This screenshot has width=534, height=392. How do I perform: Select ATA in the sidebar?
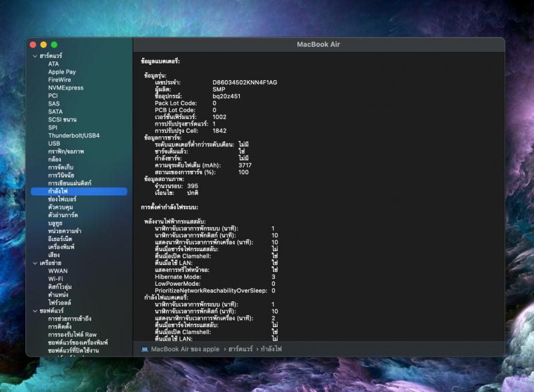[x=53, y=63]
